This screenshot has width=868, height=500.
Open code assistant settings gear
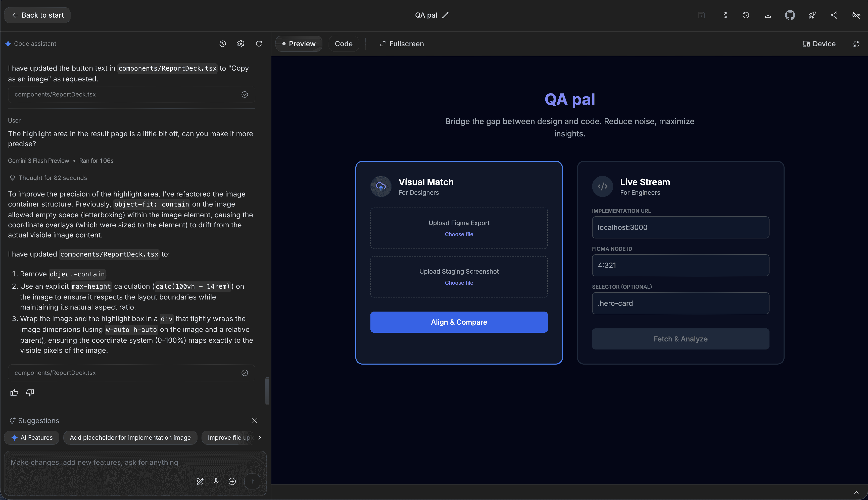tap(240, 44)
